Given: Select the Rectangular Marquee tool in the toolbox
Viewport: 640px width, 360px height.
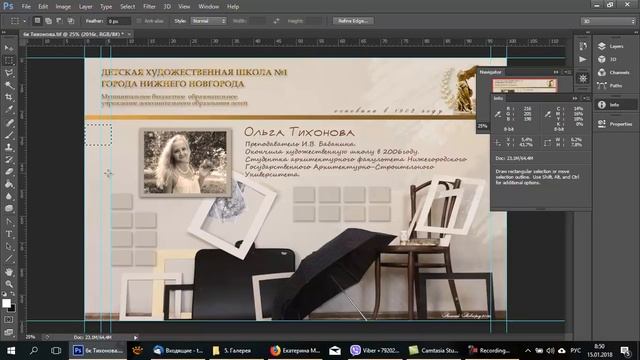Looking at the screenshot, I should point(9,60).
